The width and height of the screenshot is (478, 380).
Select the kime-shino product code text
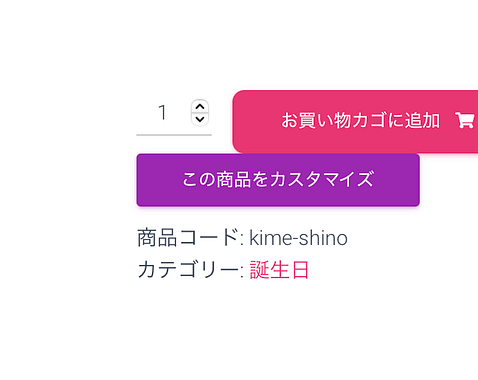[298, 238]
